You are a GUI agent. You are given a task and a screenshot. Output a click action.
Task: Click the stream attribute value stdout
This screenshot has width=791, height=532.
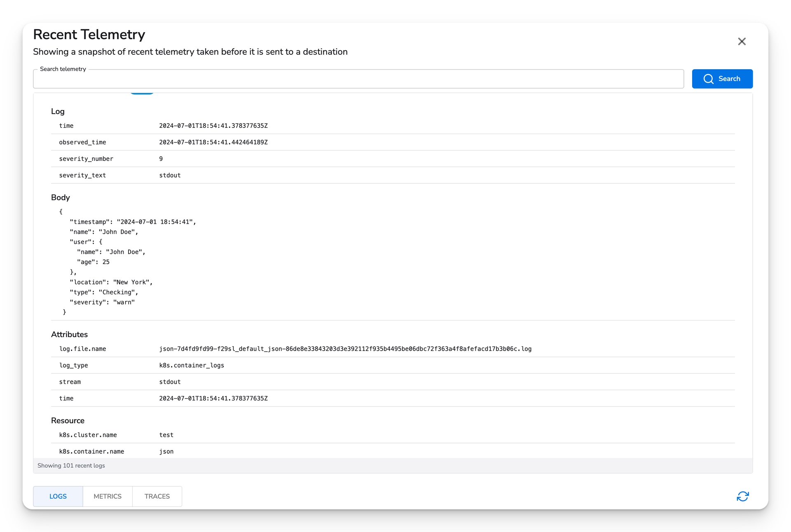tap(170, 382)
